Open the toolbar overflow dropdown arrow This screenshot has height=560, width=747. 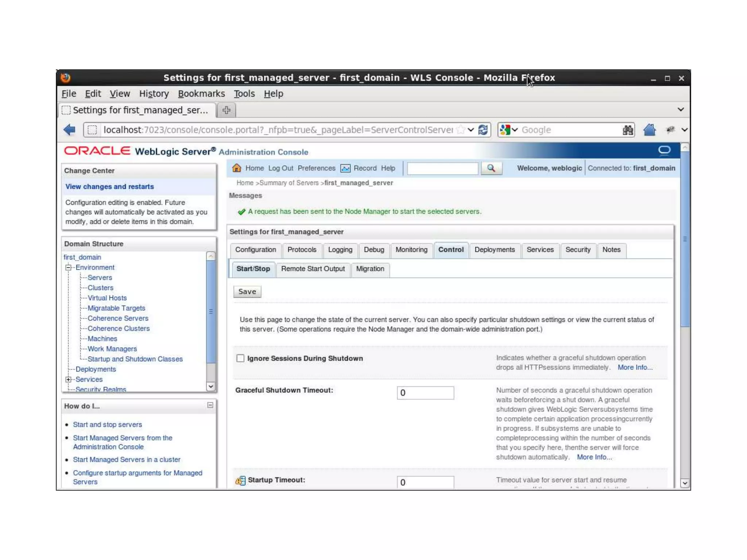coord(684,130)
